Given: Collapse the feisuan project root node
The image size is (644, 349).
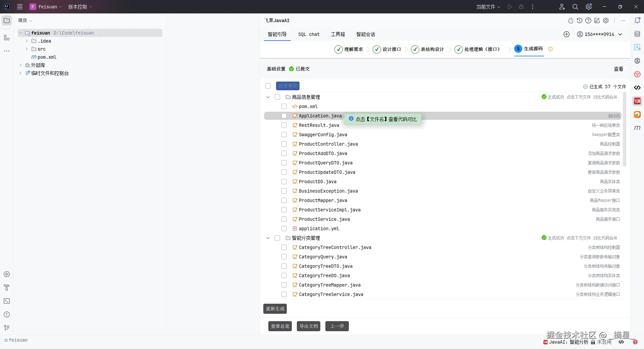Looking at the screenshot, I should (20, 33).
